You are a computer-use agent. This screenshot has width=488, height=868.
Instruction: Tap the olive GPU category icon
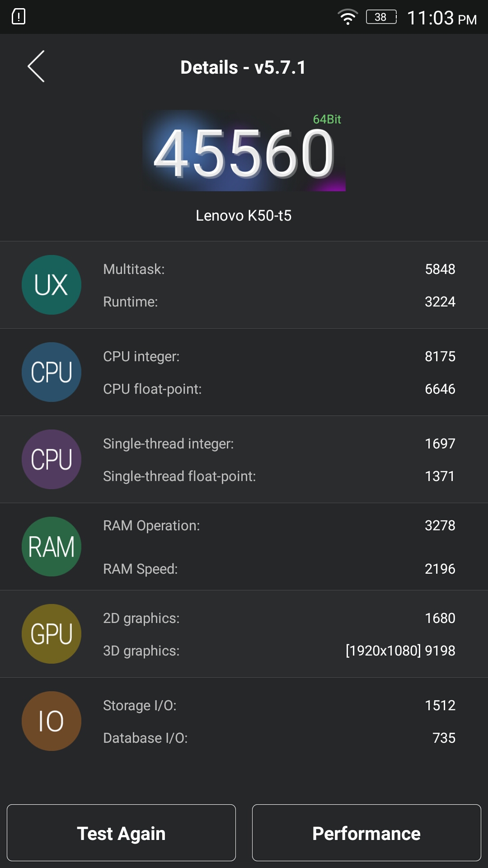(52, 634)
